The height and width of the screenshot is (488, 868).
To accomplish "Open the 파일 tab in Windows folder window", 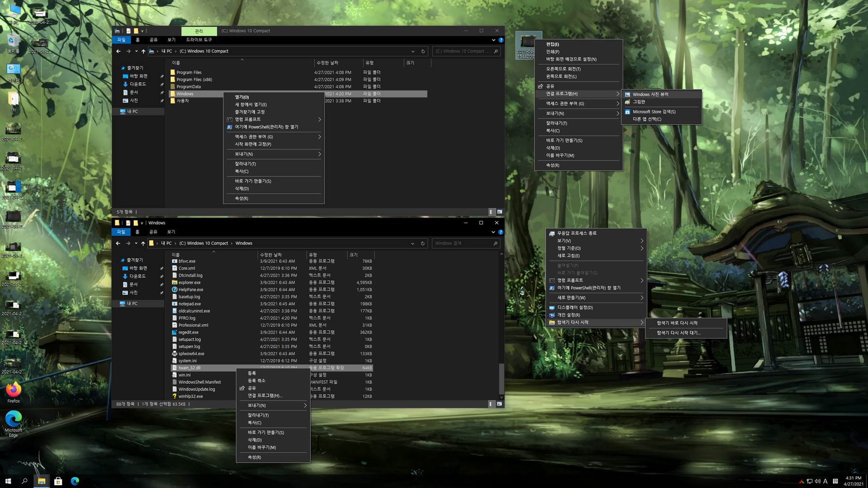I will click(x=121, y=232).
